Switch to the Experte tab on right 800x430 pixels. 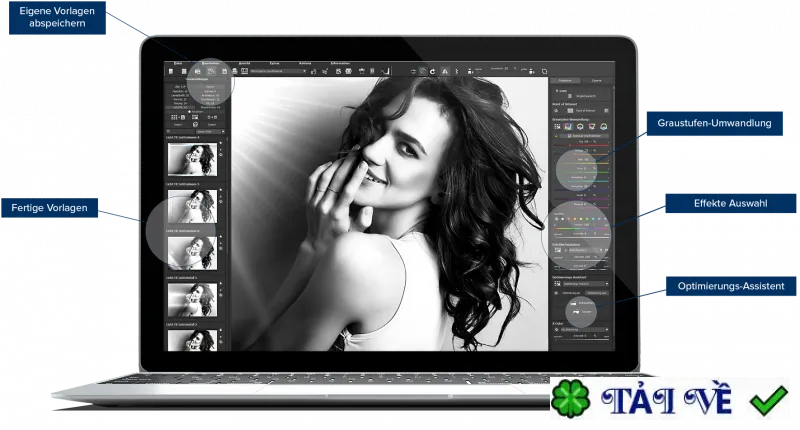[x=596, y=81]
